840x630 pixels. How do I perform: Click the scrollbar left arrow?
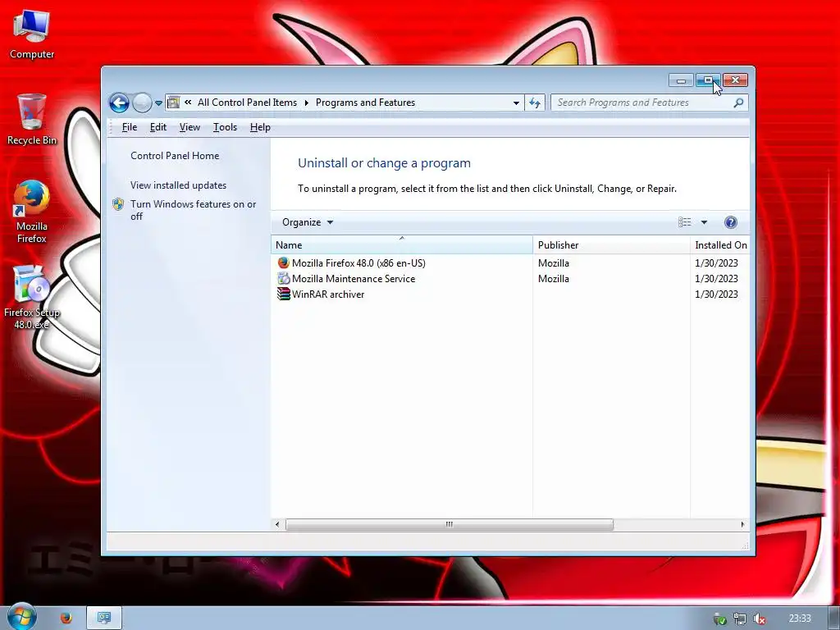click(x=277, y=524)
